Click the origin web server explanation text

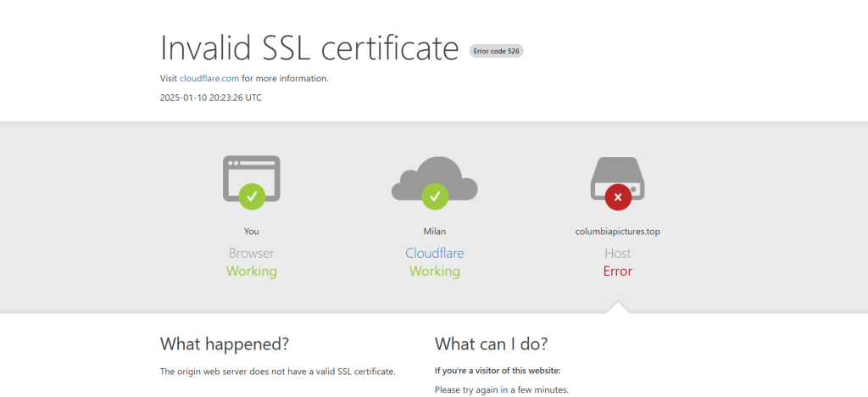coord(278,372)
